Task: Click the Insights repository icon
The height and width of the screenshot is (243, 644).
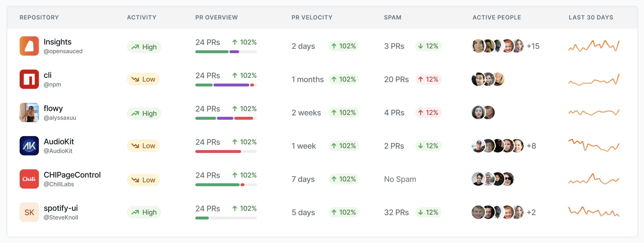Action: pyautogui.click(x=29, y=46)
